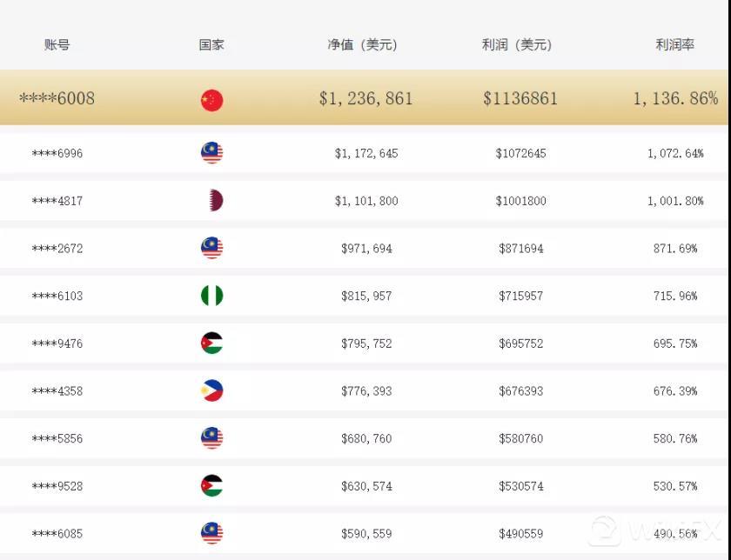Click the Malaysia flag for account ****6085
The width and height of the screenshot is (731, 560).
pos(211,533)
